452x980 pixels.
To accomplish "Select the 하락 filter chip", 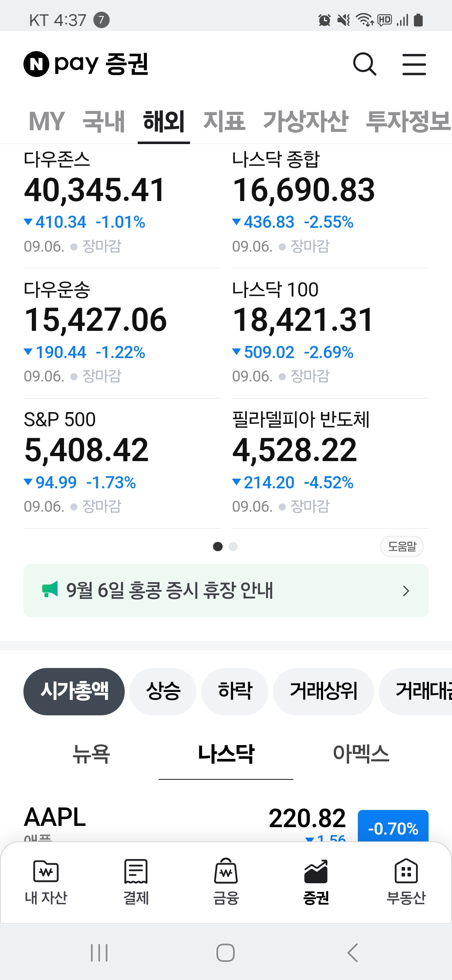I will coord(235,691).
